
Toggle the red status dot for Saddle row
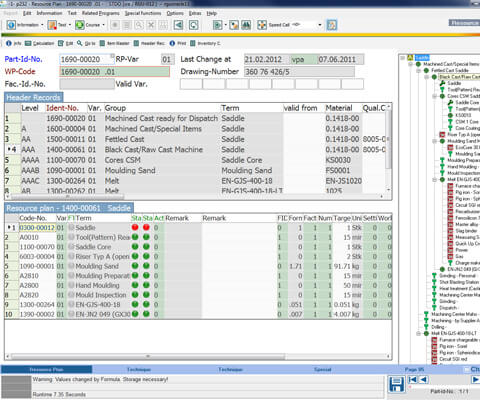[135, 228]
